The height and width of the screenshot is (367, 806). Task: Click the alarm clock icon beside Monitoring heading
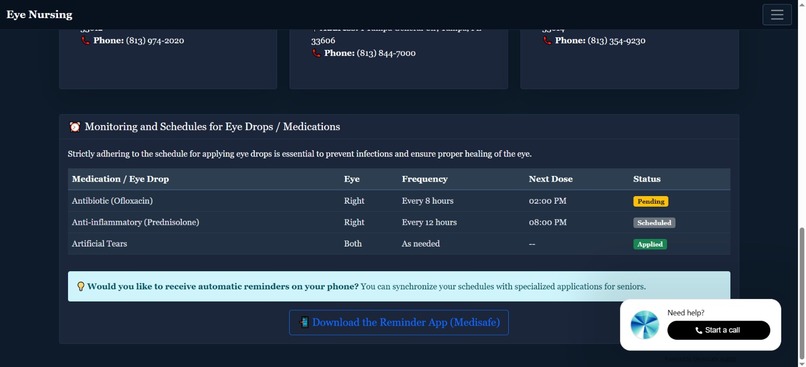coord(75,126)
